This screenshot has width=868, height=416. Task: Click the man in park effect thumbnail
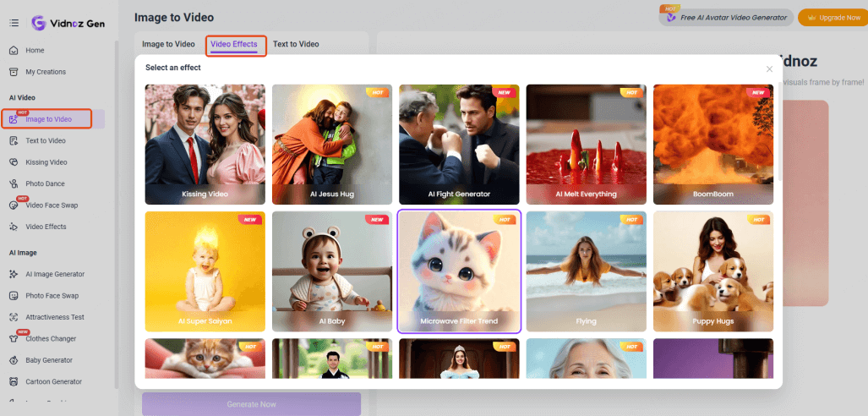click(332, 359)
